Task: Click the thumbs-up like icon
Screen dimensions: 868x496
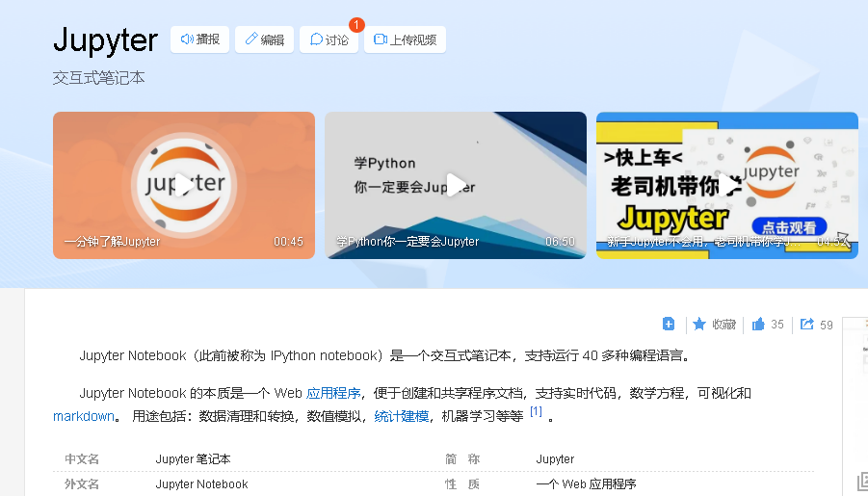Action: coord(758,324)
